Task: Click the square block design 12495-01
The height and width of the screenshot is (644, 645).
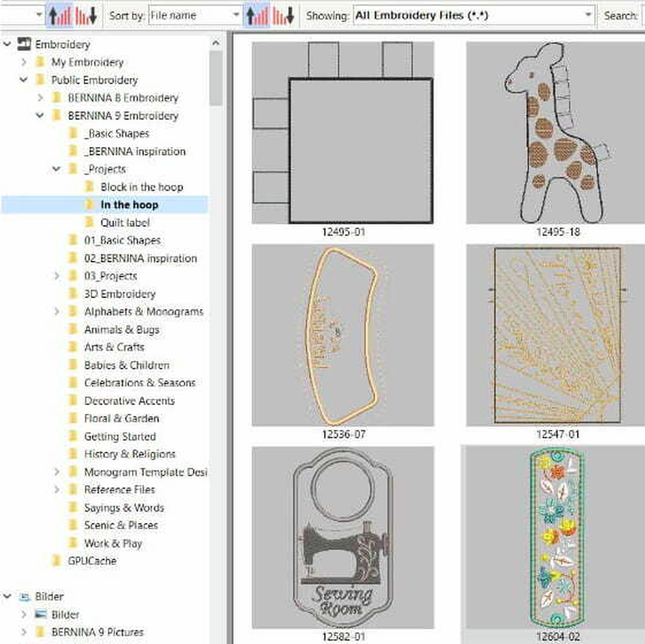Action: [343, 133]
